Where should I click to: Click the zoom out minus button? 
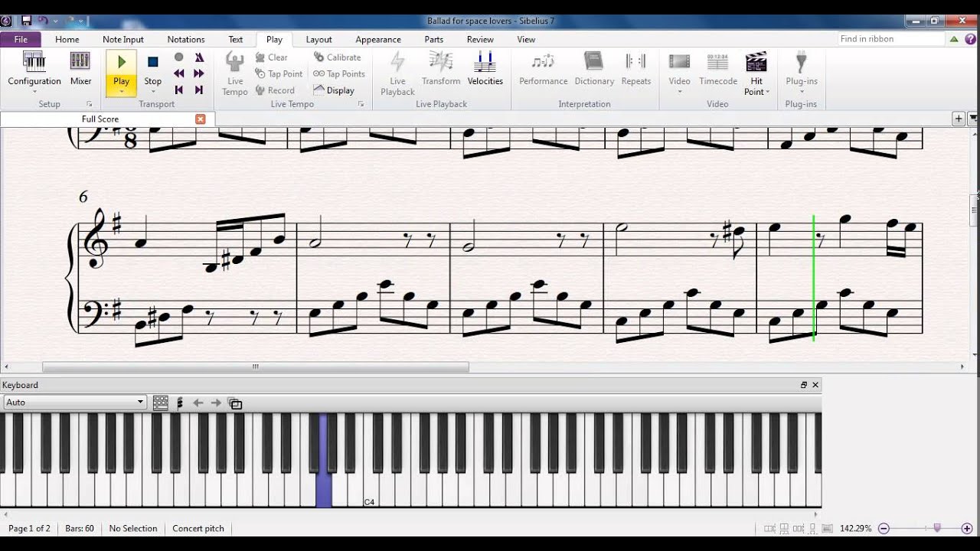click(884, 528)
